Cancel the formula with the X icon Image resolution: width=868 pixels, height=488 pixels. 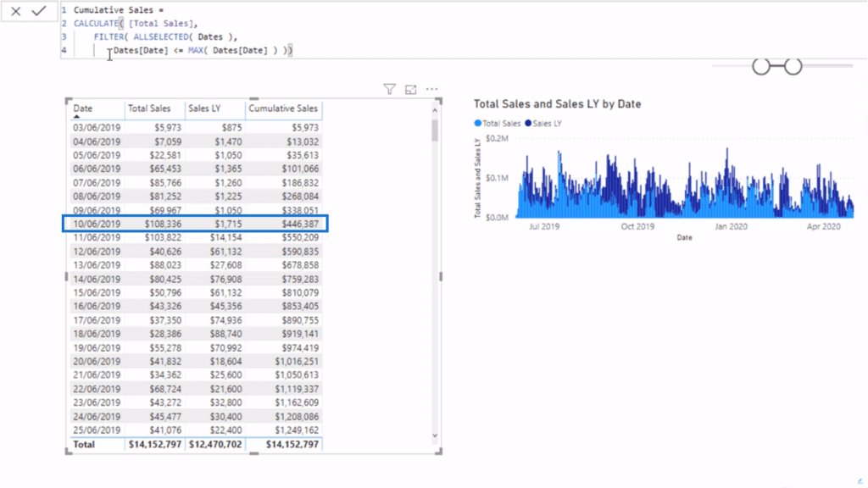(15, 11)
